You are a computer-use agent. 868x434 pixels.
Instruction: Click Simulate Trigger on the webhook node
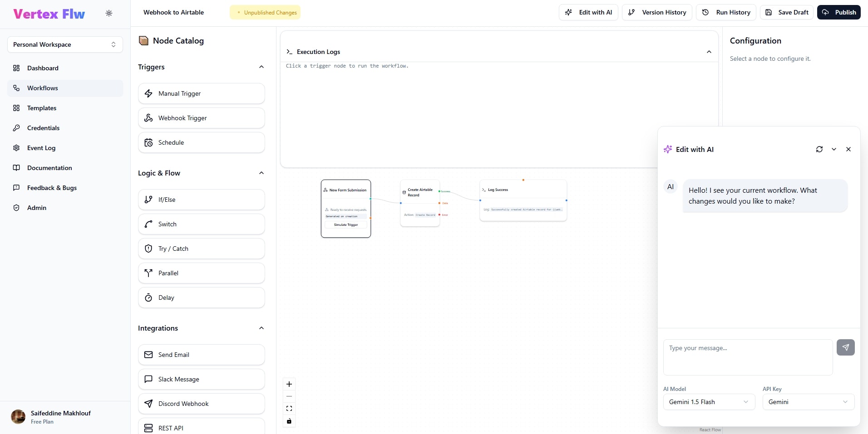pos(346,225)
